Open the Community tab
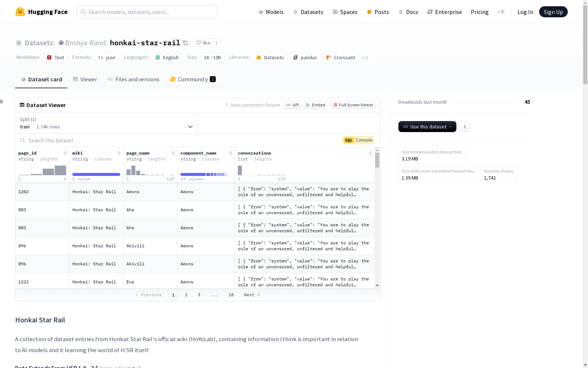 [x=193, y=79]
